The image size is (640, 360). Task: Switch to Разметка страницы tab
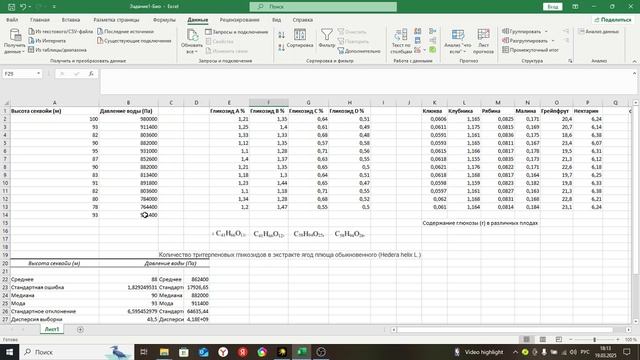click(x=116, y=20)
